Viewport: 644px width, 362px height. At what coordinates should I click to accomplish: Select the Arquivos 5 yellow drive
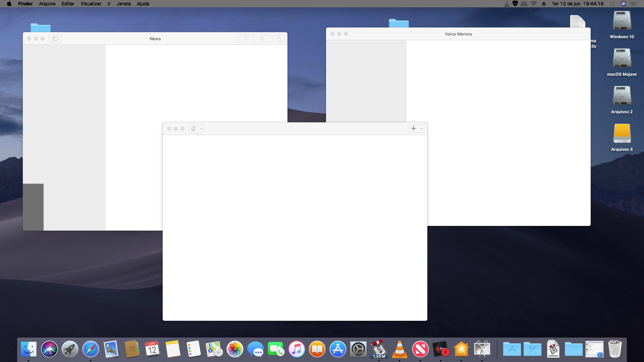coord(622,133)
